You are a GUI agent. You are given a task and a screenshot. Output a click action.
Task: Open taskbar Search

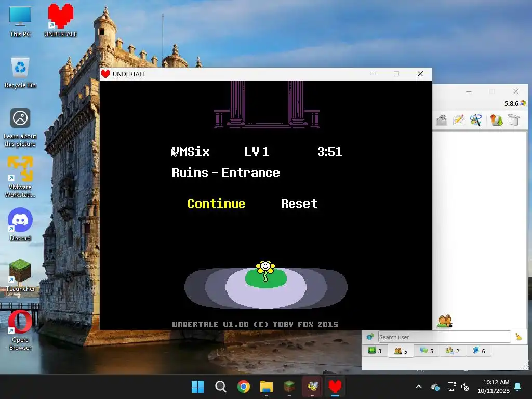point(220,387)
